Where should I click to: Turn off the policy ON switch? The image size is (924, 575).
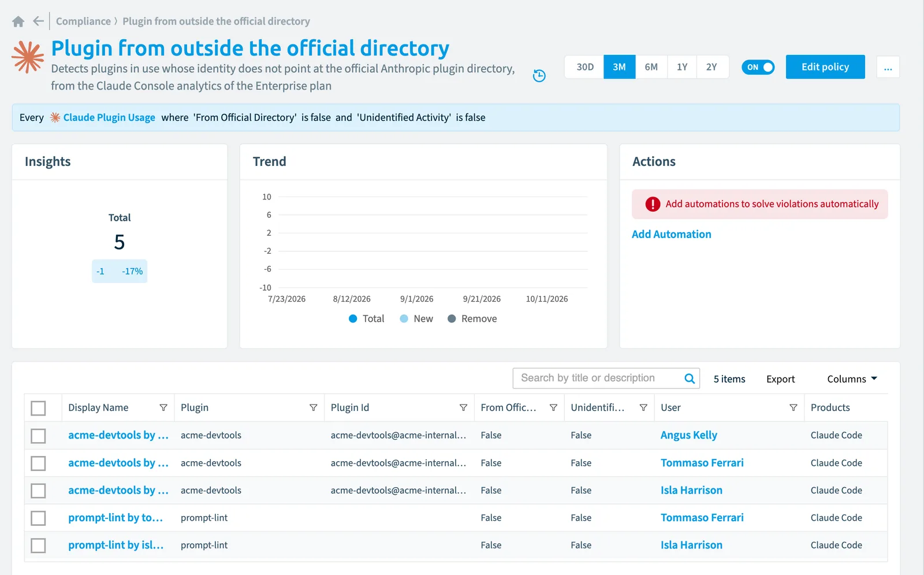point(758,67)
